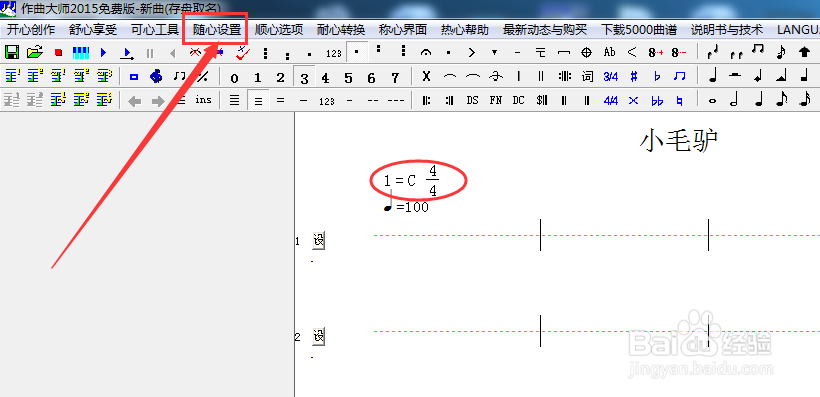Open the blue piano keyboard icon
Screen dimensions: 820x397
[81, 52]
